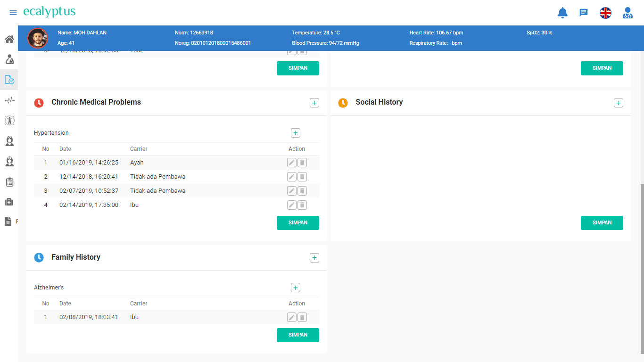Add a Hypertension record row
The image size is (644, 362).
coord(296,133)
